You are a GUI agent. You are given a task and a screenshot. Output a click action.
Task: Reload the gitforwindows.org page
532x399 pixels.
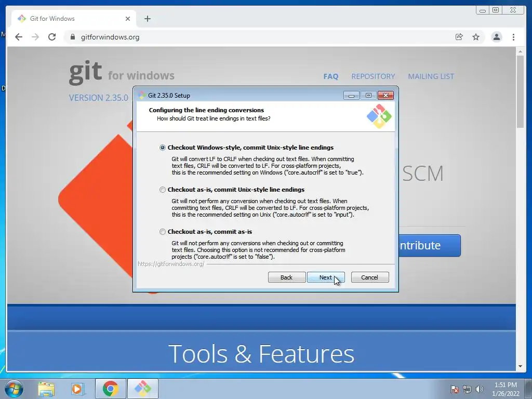coord(52,37)
